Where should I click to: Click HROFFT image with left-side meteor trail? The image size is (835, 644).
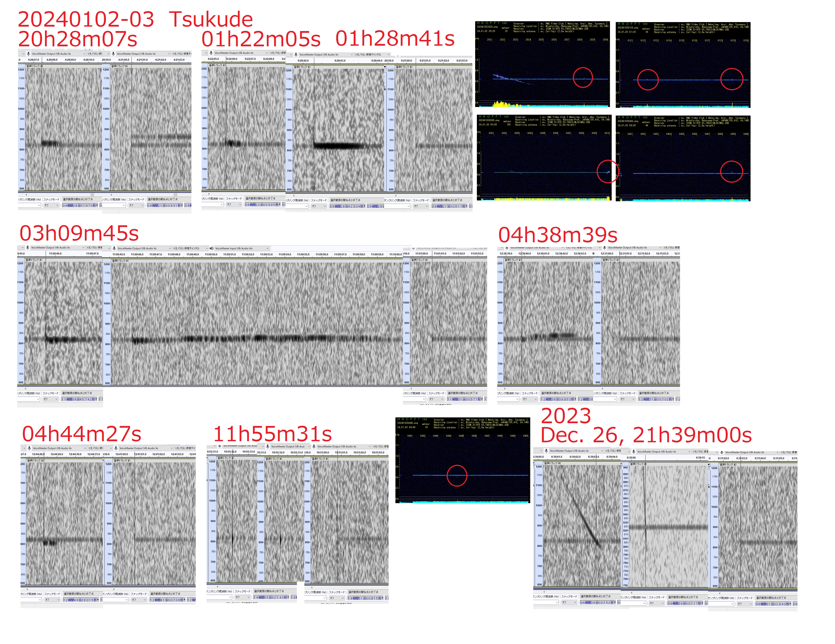coord(543,64)
